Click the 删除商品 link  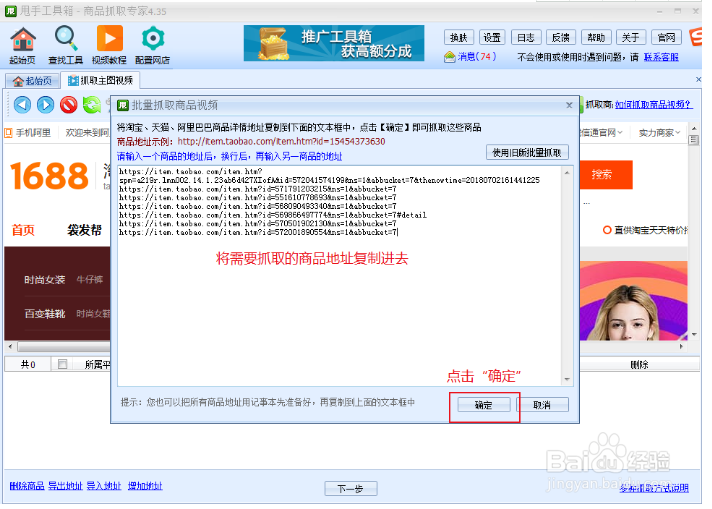coord(27,486)
